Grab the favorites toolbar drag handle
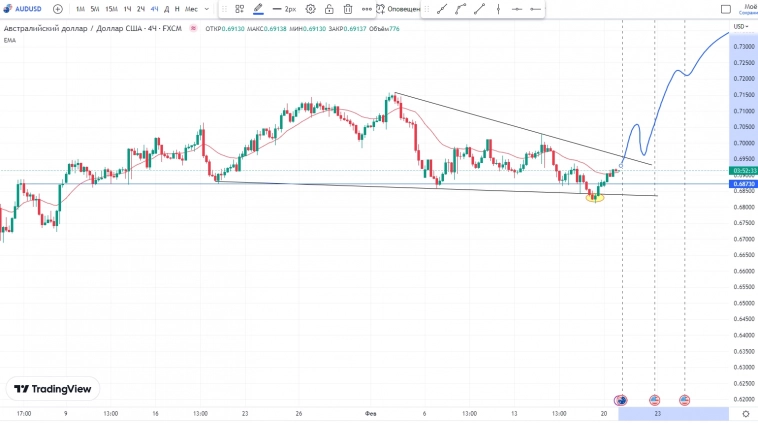Image resolution: width=758 pixels, height=423 pixels. pyautogui.click(x=427, y=9)
